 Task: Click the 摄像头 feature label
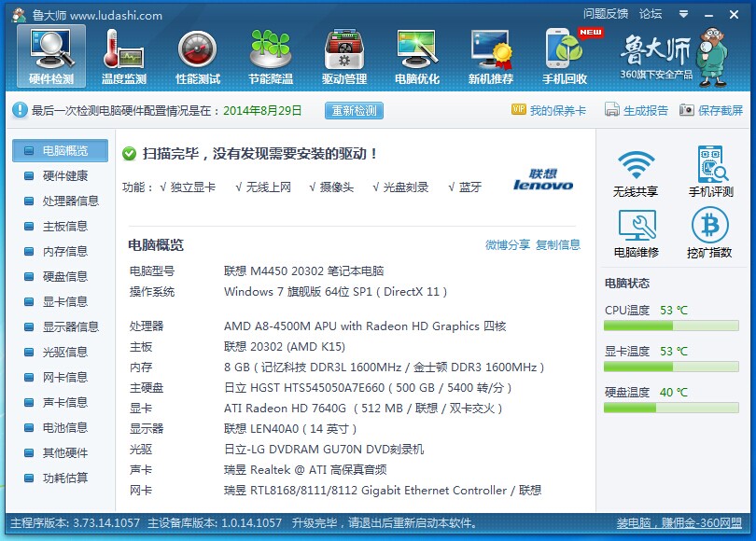coord(337,187)
